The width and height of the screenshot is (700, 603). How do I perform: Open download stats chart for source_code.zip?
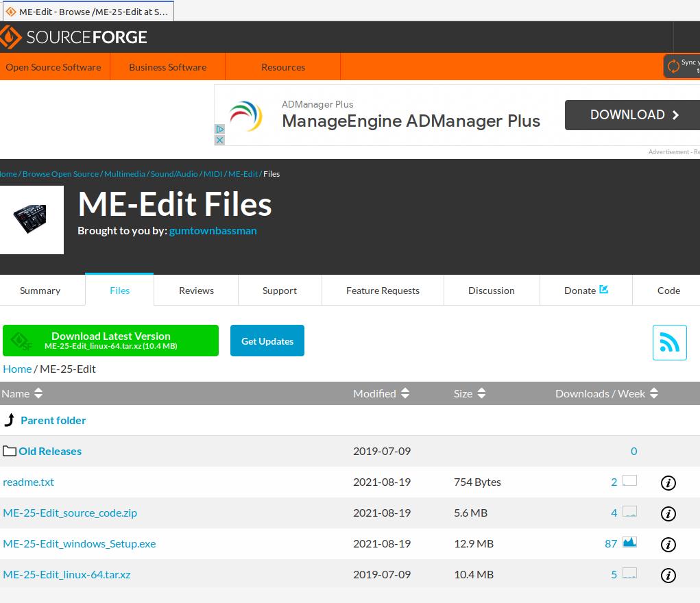tap(629, 511)
